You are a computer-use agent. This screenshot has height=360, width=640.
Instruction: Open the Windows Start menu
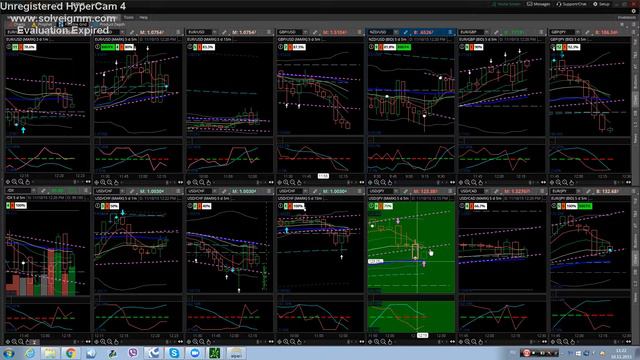point(9,353)
